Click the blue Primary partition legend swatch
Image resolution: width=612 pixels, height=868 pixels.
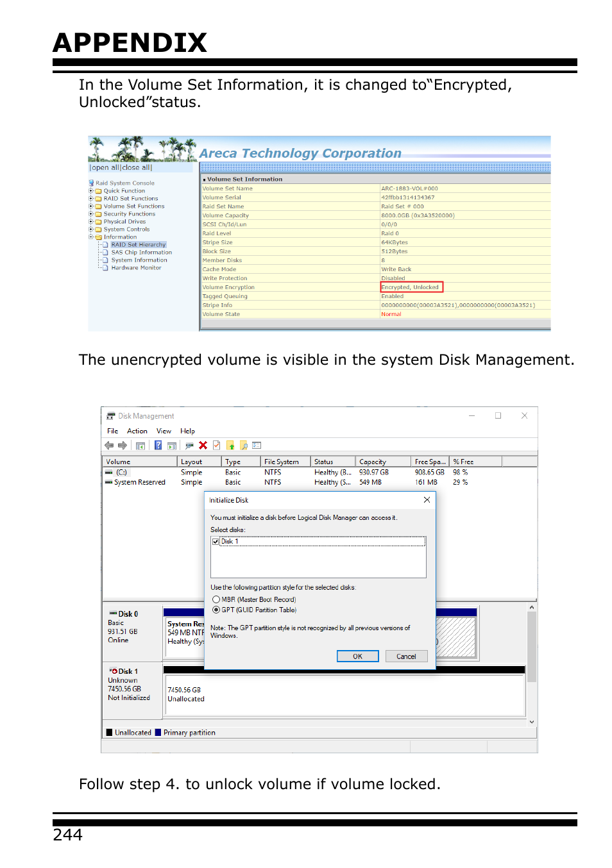click(158, 733)
